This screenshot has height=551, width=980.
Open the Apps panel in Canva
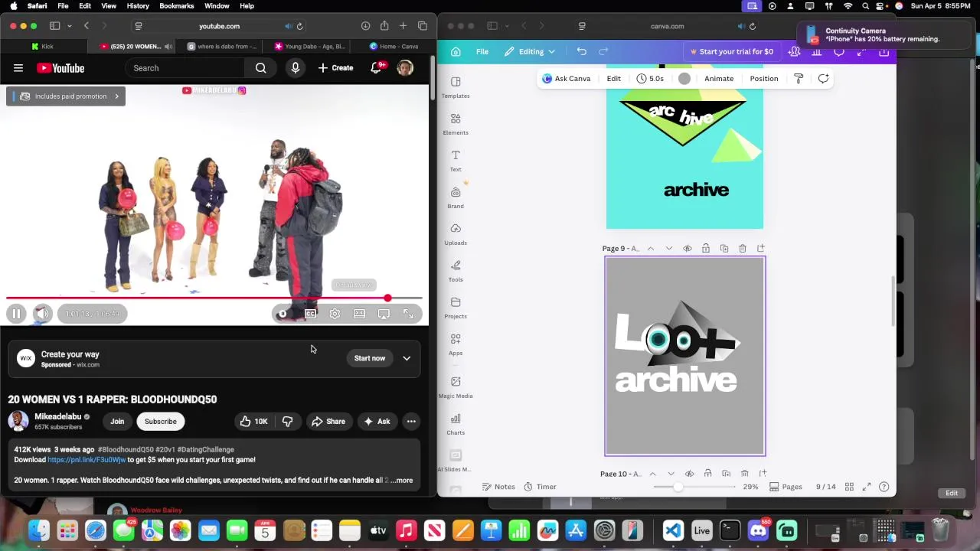(x=456, y=344)
